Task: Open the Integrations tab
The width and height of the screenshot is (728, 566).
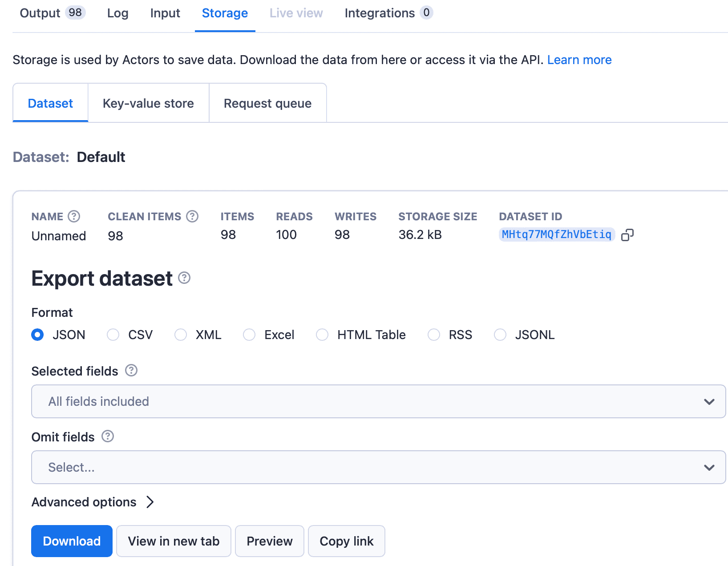Action: click(388, 13)
